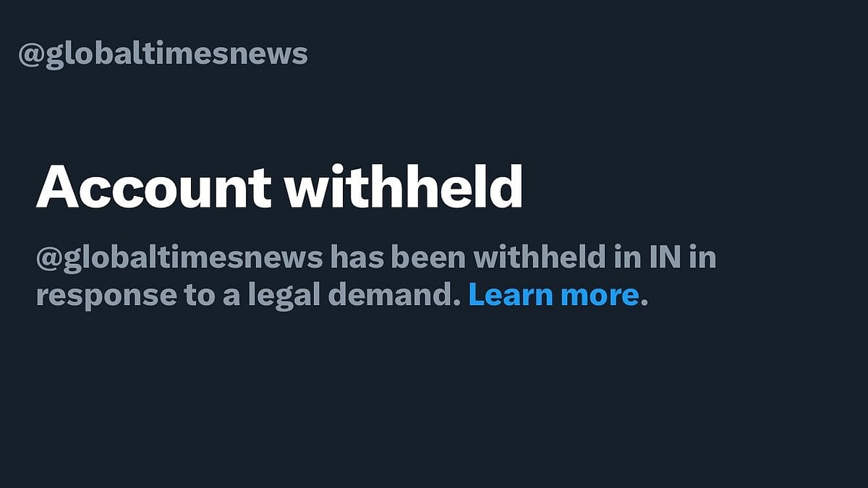The image size is (868, 488).
Task: Click the top-left @globaltimesnews handle
Action: (x=163, y=54)
